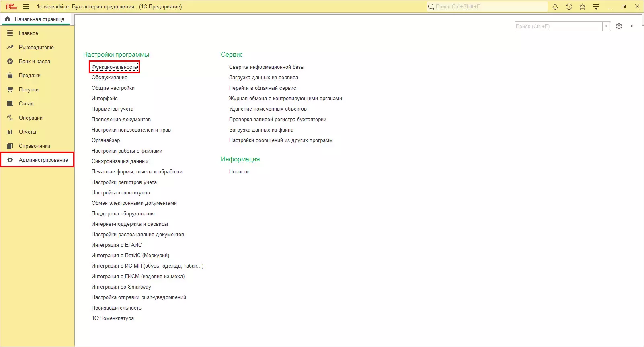Open Интеграция с ЕГАИС
The width and height of the screenshot is (644, 347).
point(117,245)
